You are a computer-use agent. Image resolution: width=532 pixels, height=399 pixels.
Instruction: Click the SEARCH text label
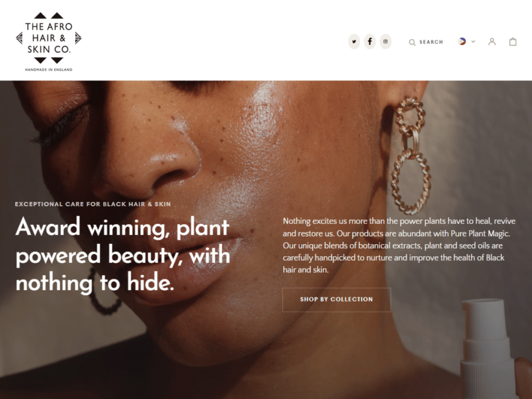click(x=431, y=42)
